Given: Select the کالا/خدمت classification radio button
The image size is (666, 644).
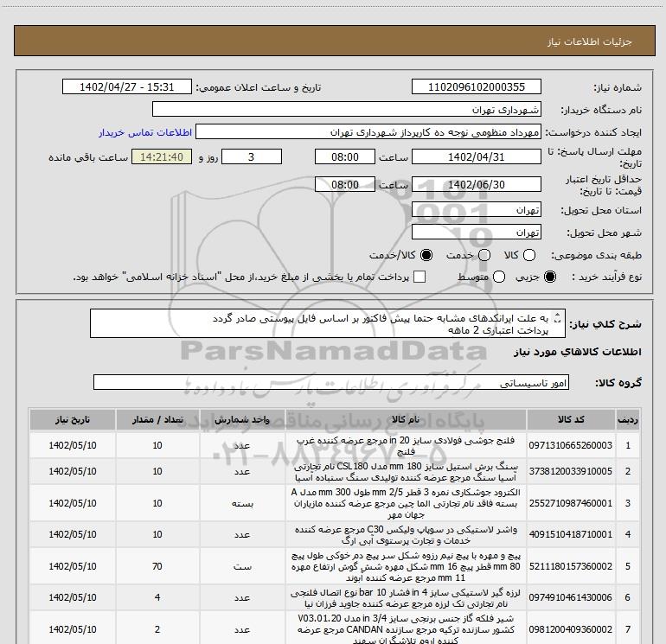Looking at the screenshot, I should (x=426, y=255).
